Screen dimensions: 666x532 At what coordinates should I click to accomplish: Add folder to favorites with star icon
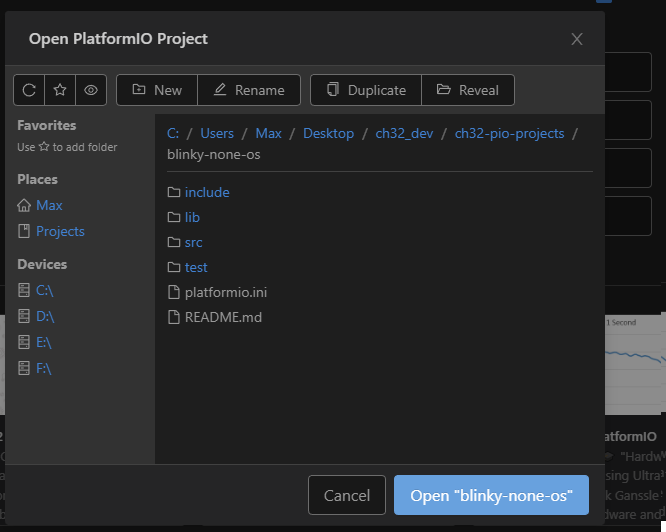click(x=60, y=90)
